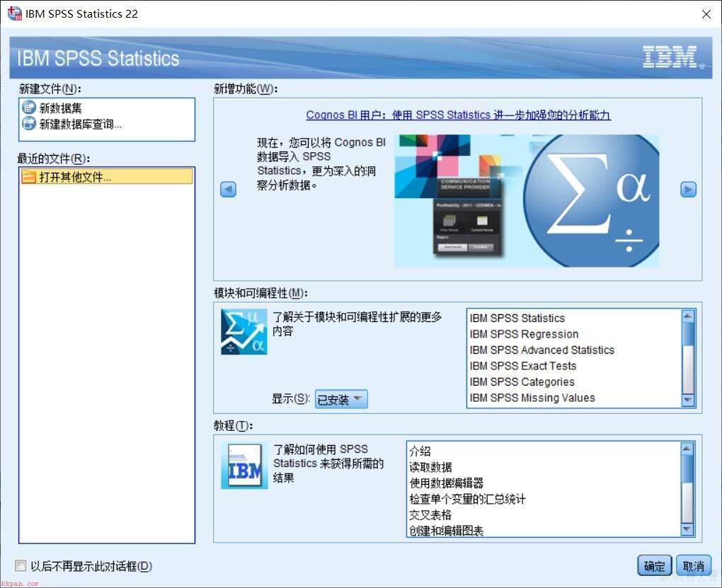Click the SPSS app icon in the title bar

click(x=14, y=13)
